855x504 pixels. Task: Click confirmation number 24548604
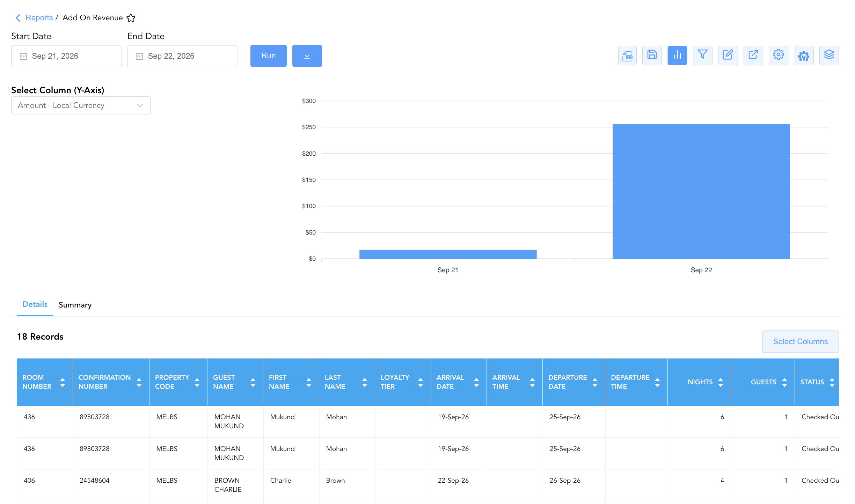95,480
